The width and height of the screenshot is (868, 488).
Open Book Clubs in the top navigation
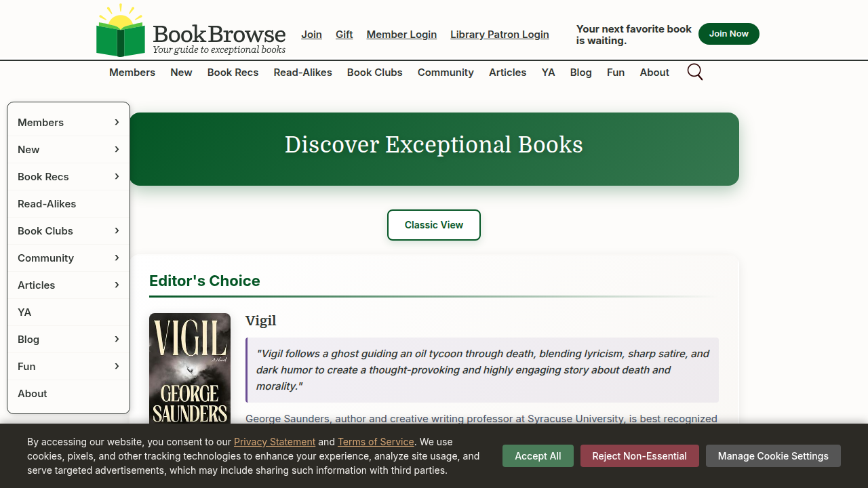(x=374, y=73)
